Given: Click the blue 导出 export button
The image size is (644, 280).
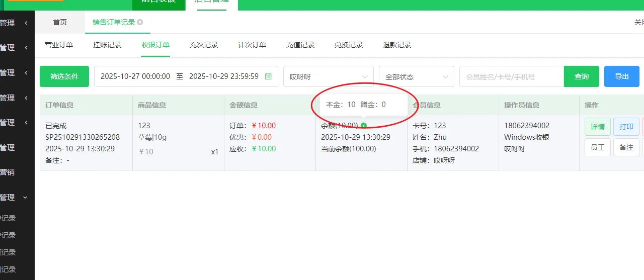Looking at the screenshot, I should (621, 76).
